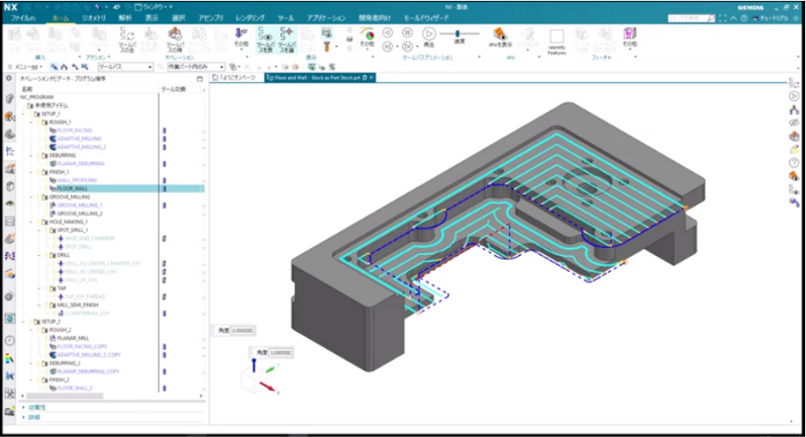Viewport: 806px width, 437px height.
Task: Adjust the 速度 animation speed slider
Action: coord(459,34)
